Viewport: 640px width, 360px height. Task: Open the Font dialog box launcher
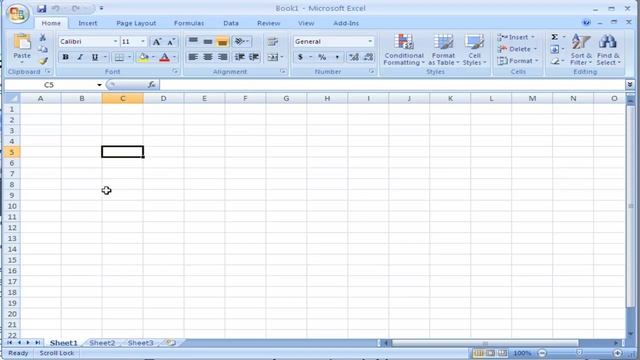point(175,71)
